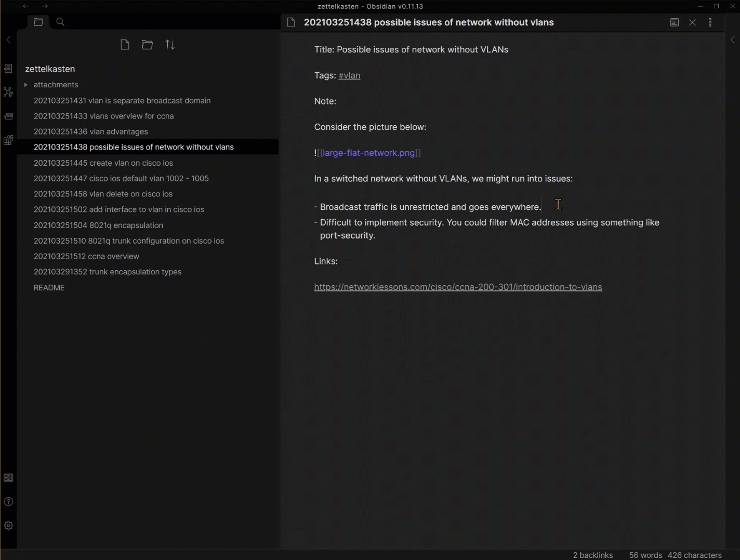
Task: Maximize the Obsidian window
Action: (x=717, y=6)
